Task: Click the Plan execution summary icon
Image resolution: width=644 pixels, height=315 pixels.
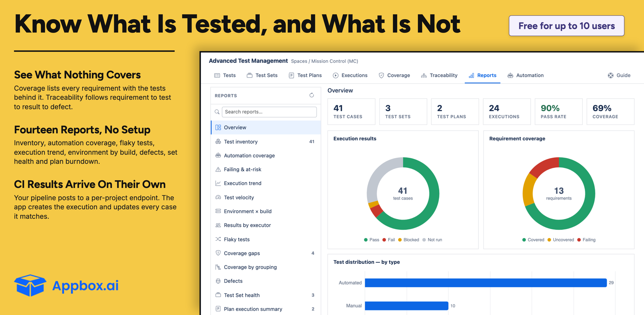Action: pyautogui.click(x=218, y=309)
